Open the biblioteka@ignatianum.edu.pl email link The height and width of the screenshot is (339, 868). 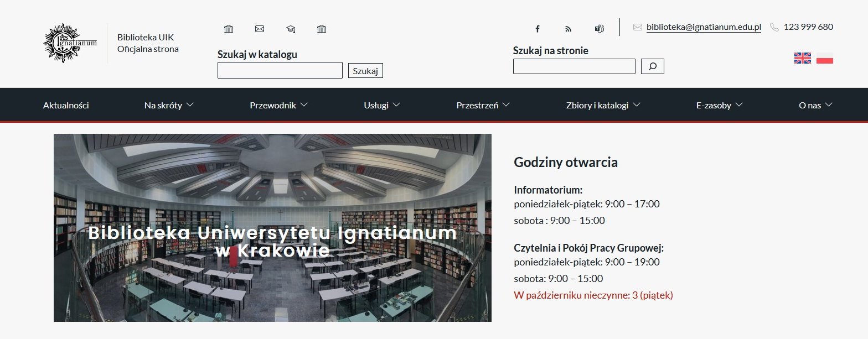[704, 27]
